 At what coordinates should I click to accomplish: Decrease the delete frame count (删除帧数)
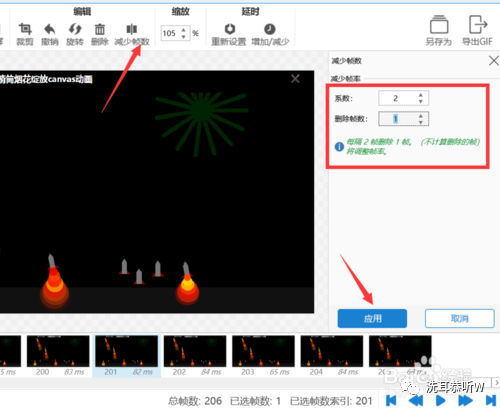421,122
